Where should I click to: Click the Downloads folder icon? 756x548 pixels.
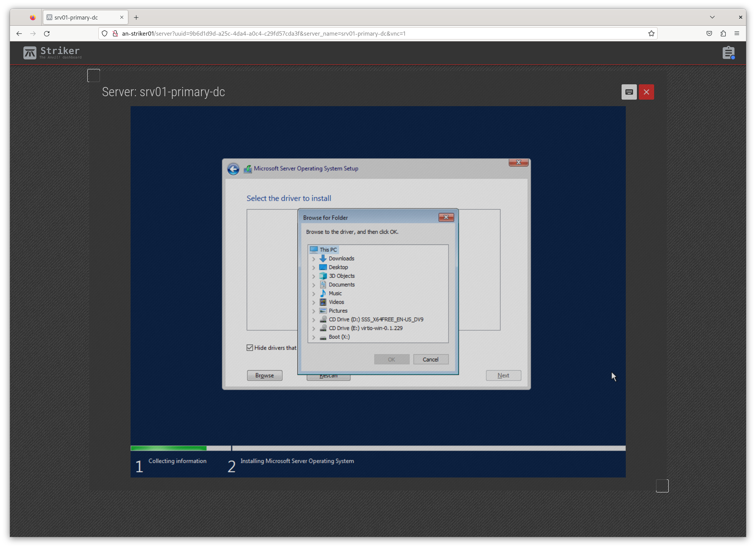[323, 258]
